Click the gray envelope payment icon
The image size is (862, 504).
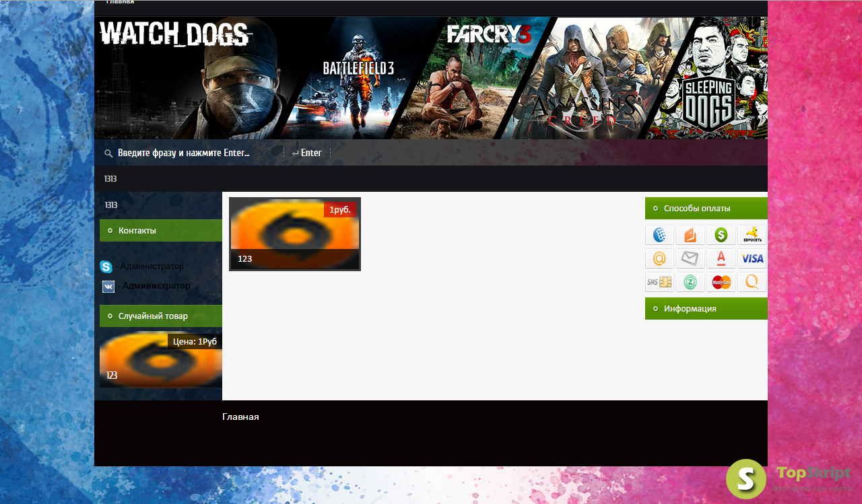pos(690,258)
